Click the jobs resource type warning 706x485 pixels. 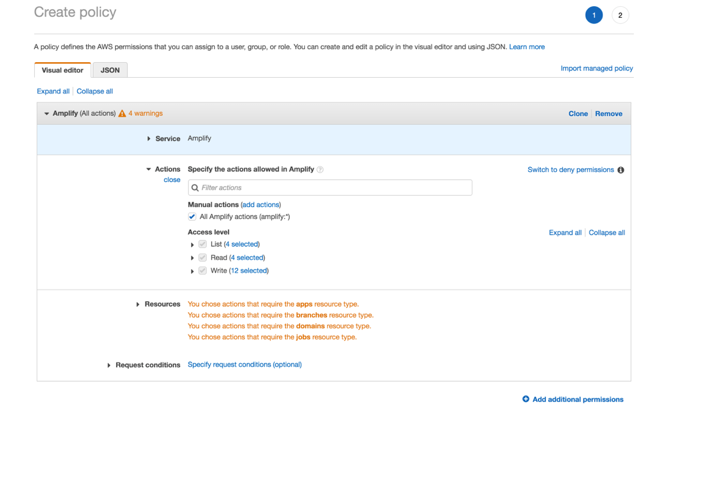pos(272,337)
